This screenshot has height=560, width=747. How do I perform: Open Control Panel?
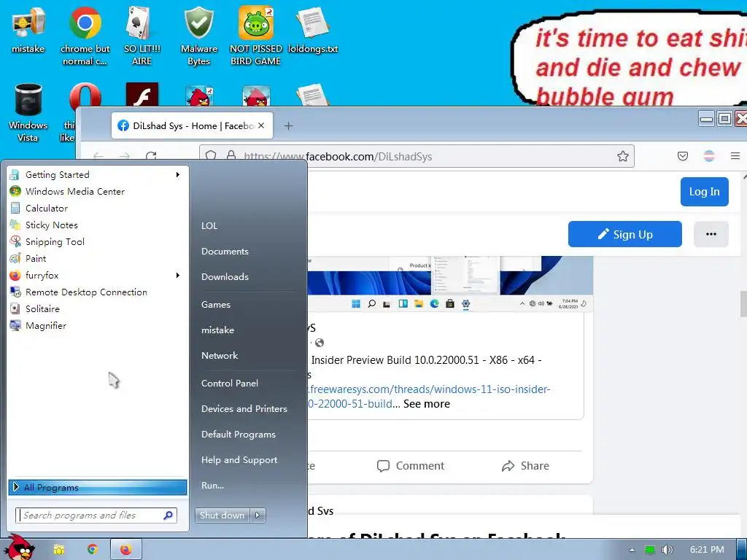click(230, 384)
